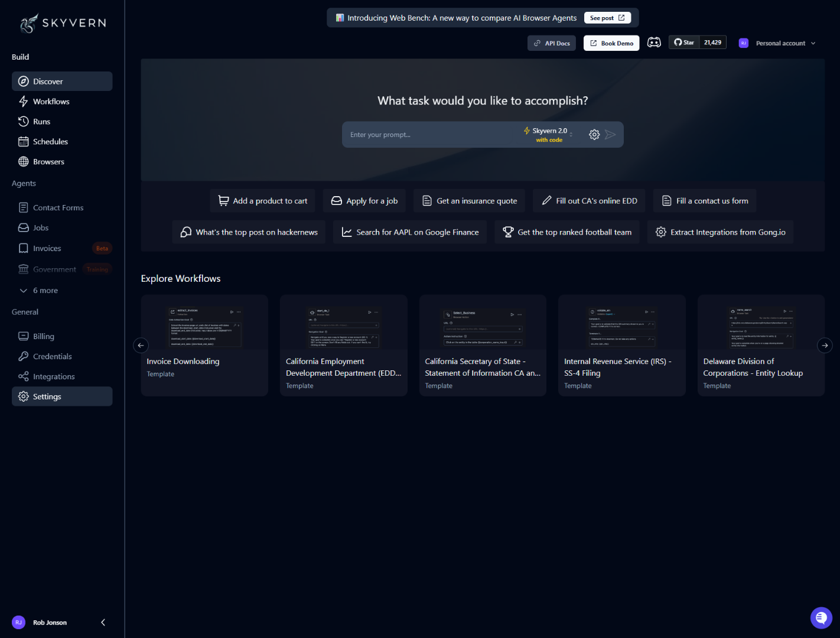Choose 'Get an insurance quote' prompt
This screenshot has height=638, width=840.
click(470, 201)
